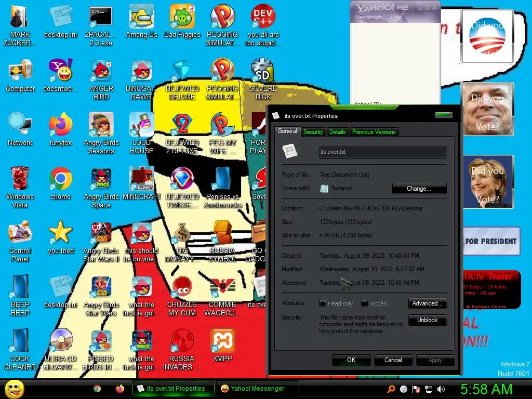This screenshot has width=532, height=399.
Task: Select 'its over.txt Properties' taskbar button
Action: (x=173, y=389)
